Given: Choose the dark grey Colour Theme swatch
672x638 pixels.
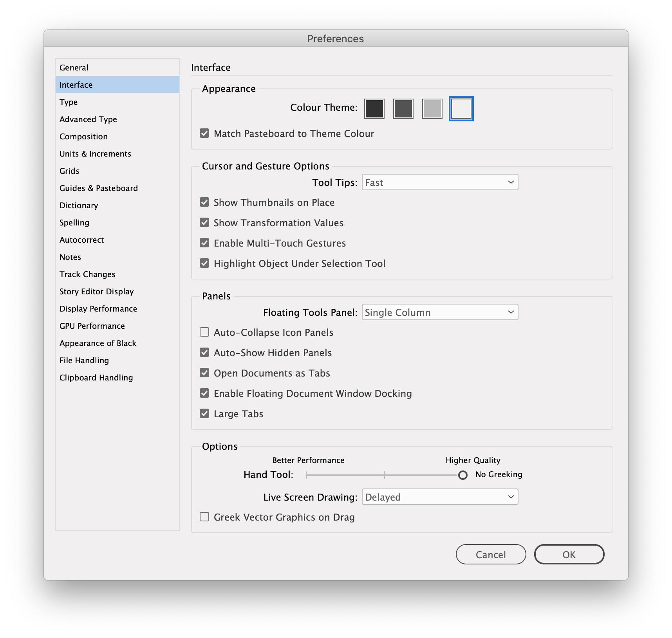Looking at the screenshot, I should pos(403,109).
